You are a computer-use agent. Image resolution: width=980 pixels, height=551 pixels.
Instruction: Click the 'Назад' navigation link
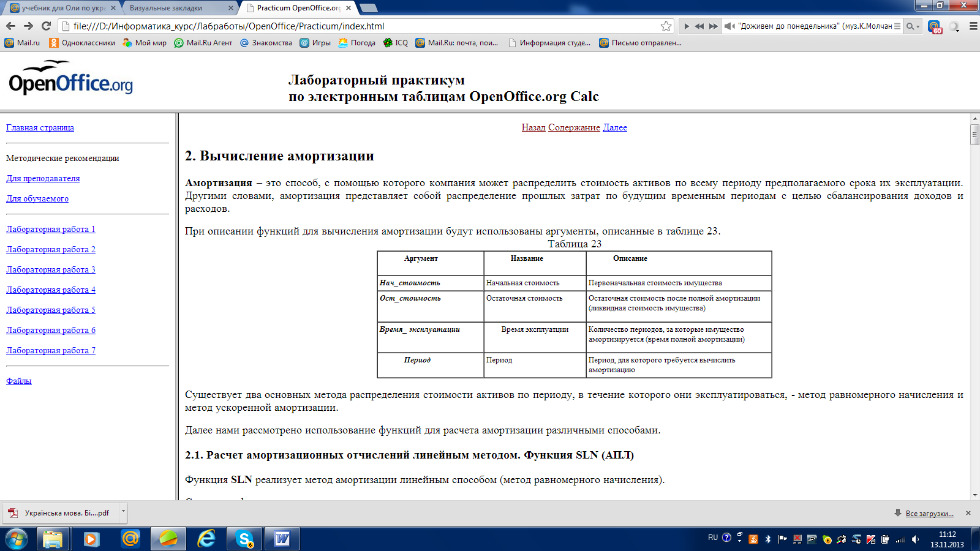(x=533, y=127)
